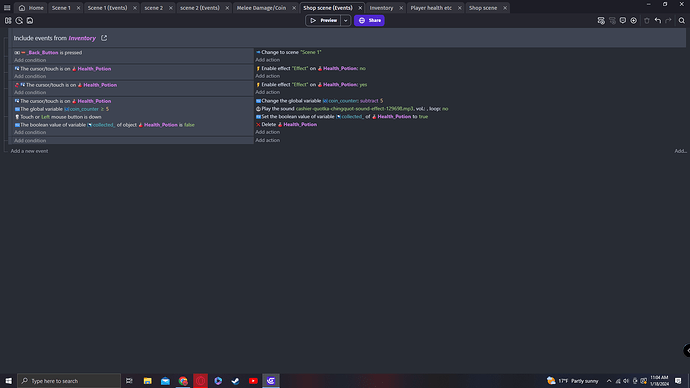690x388 pixels.
Task: Open the Inventory external events link icon
Action: click(104, 38)
